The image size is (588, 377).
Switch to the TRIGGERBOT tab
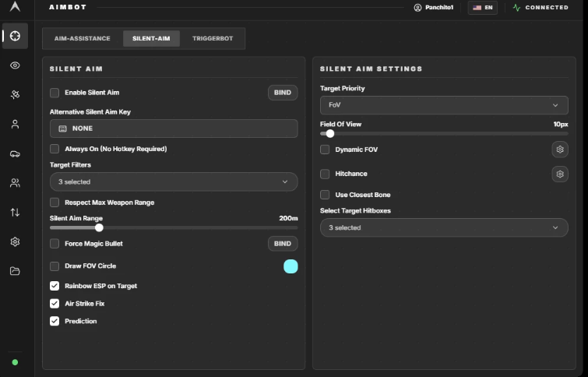(213, 39)
